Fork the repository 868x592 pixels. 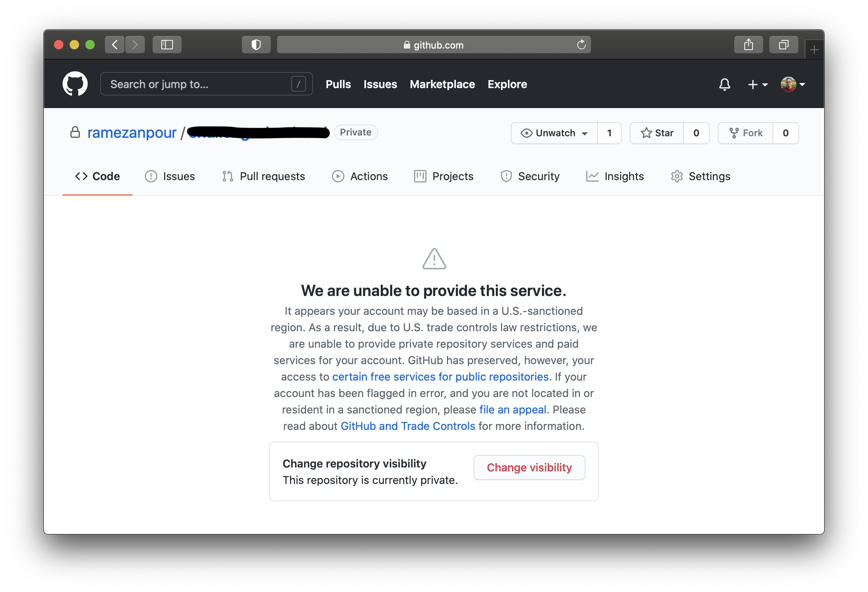(746, 133)
